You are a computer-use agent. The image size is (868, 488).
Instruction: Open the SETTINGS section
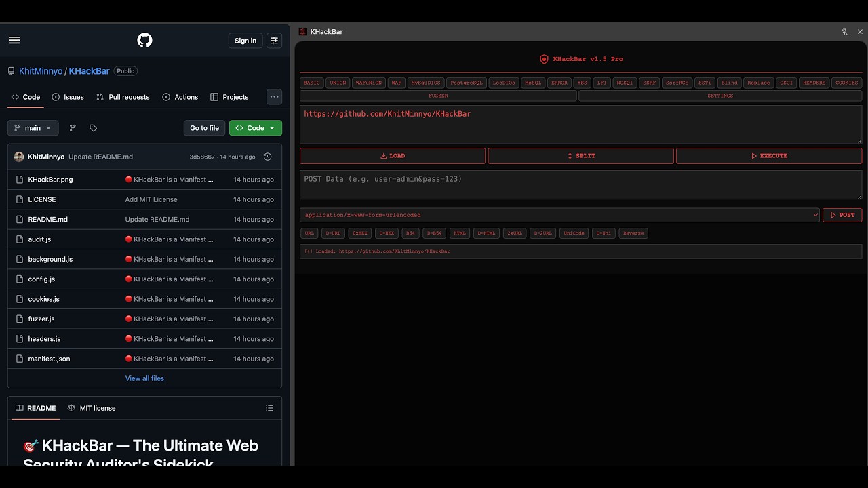[720, 96]
